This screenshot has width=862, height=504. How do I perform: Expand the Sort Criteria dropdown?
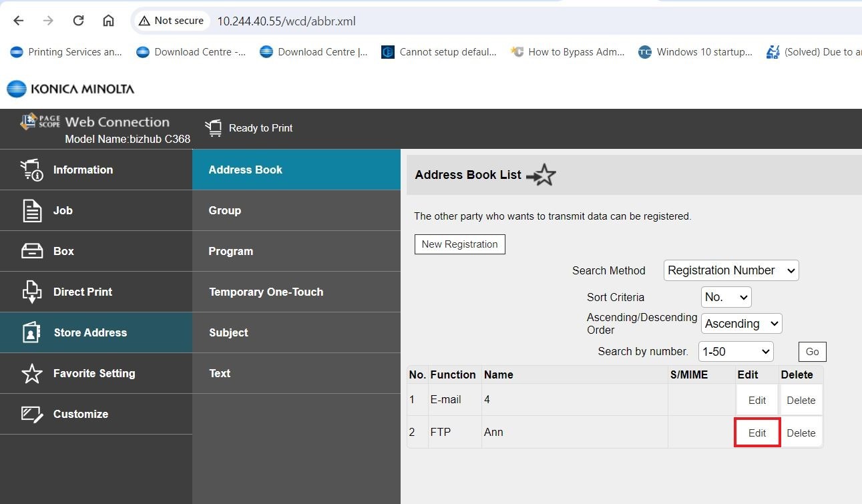(726, 297)
